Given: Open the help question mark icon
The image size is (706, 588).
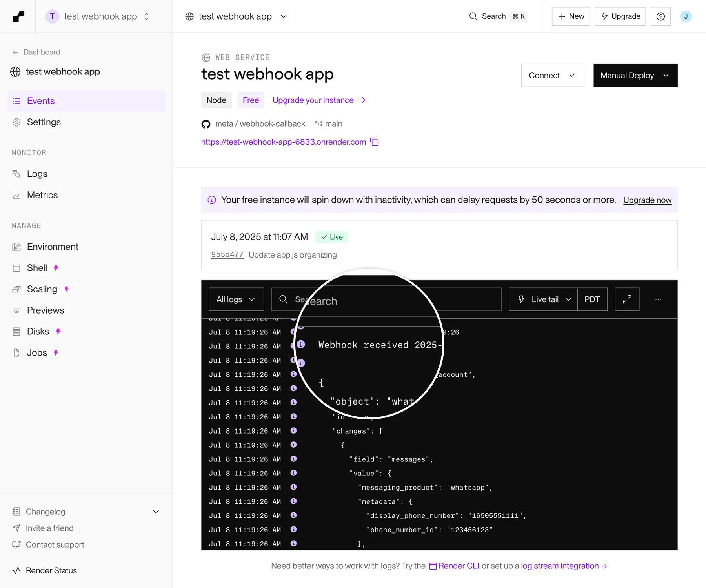Looking at the screenshot, I should coord(661,16).
